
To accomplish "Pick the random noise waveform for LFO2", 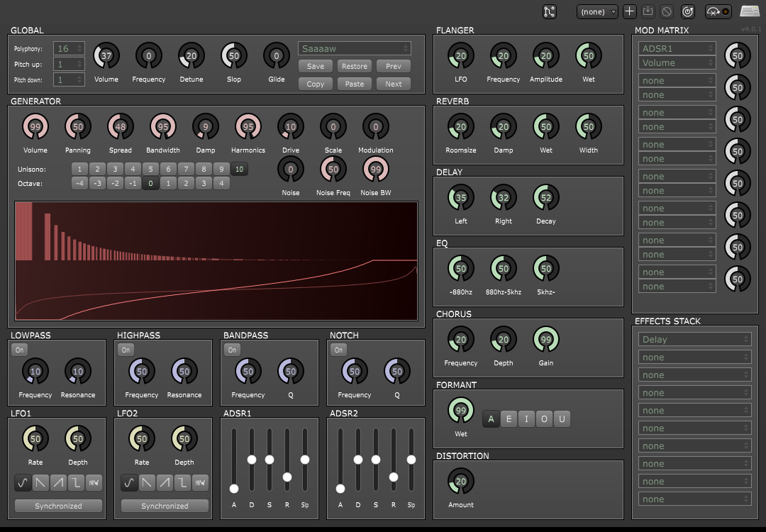I will click(x=200, y=483).
